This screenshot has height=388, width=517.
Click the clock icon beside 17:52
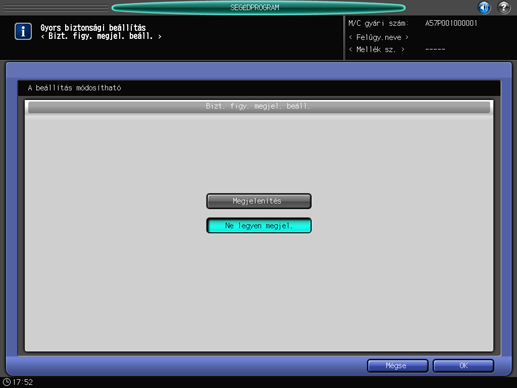point(6,382)
